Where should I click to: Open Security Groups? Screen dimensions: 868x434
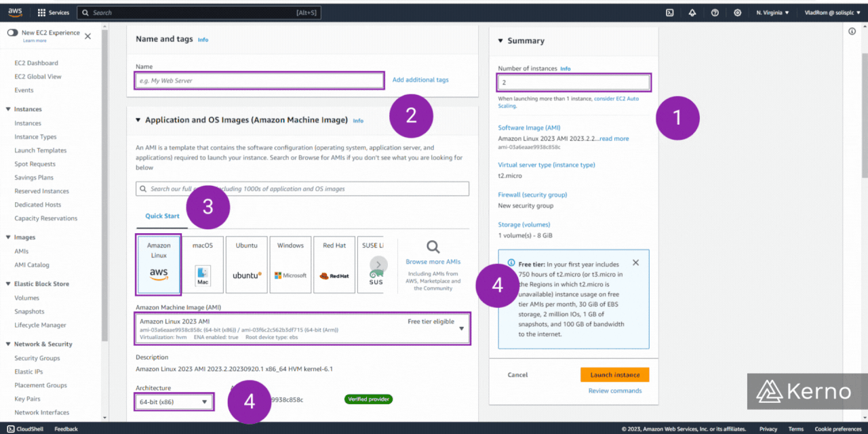coord(37,358)
